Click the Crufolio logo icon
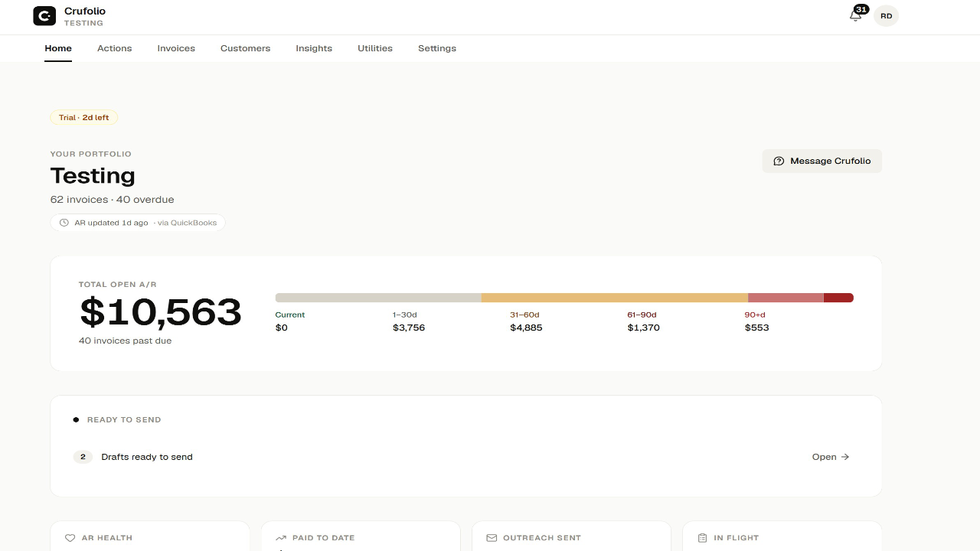Viewport: 980px width, 551px height. pos(44,15)
